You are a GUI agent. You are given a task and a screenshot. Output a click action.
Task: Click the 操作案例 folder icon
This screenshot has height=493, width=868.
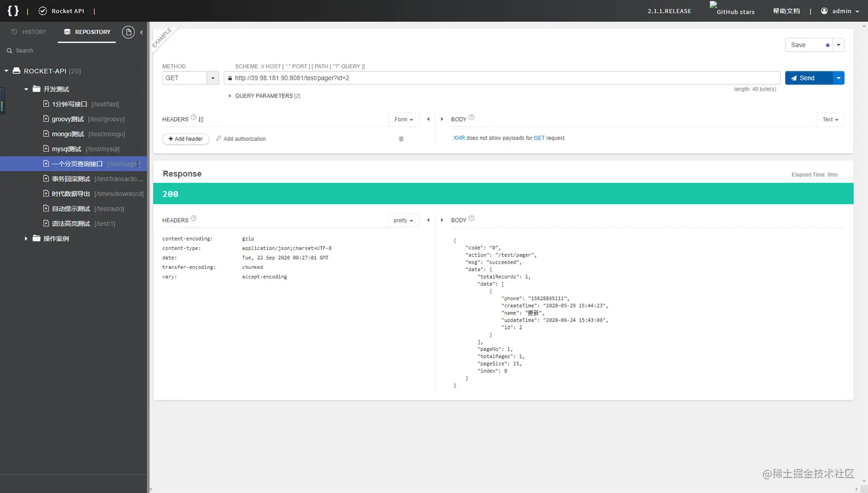tap(37, 238)
